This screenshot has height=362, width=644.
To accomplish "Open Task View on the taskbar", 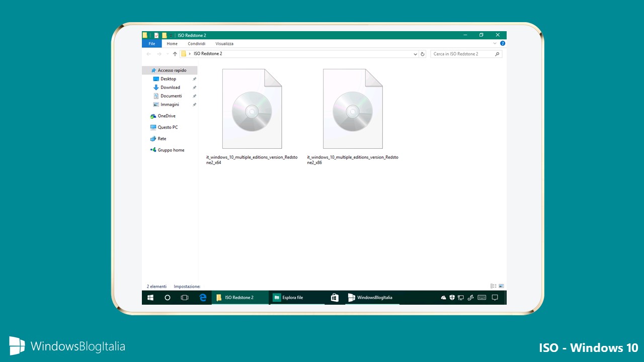I will 185,298.
